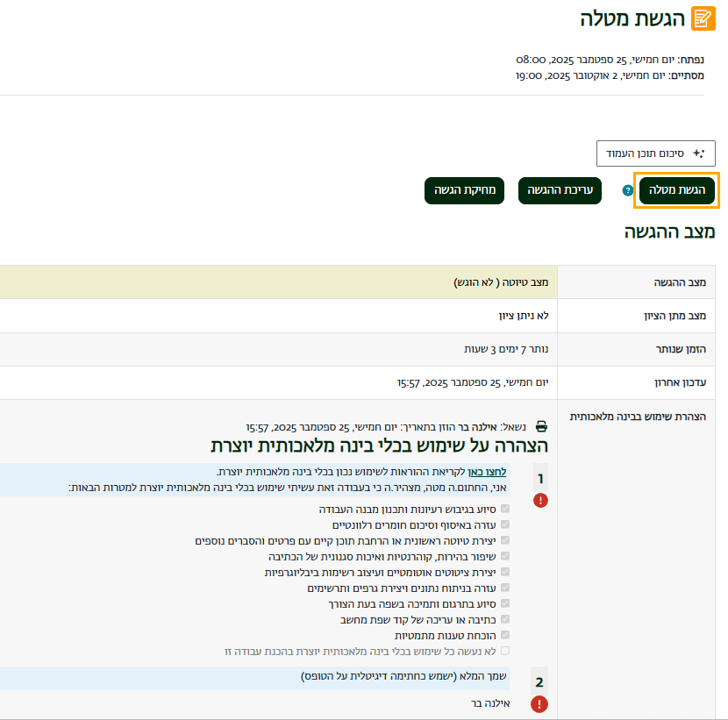The height and width of the screenshot is (720, 728).
Task: Click the red warning icon under question 2
Action: coord(539,704)
